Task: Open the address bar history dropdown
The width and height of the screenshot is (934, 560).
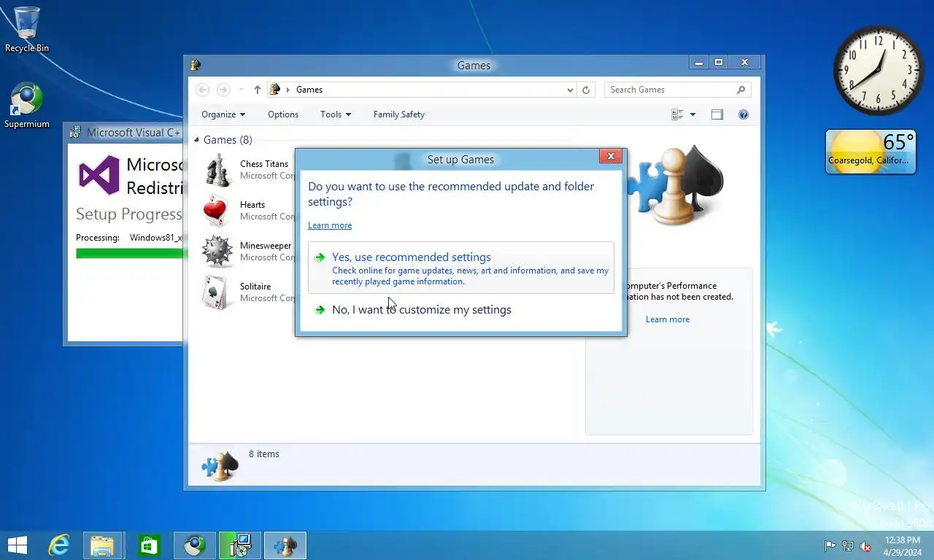Action: point(570,90)
